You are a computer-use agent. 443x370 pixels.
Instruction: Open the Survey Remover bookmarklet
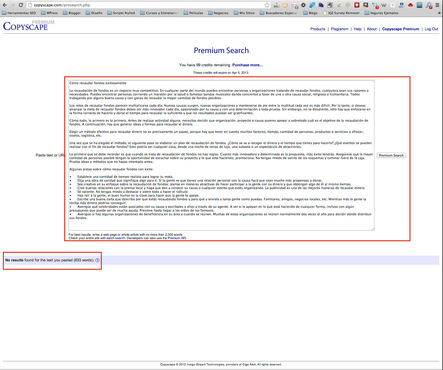pyautogui.click(x=341, y=13)
